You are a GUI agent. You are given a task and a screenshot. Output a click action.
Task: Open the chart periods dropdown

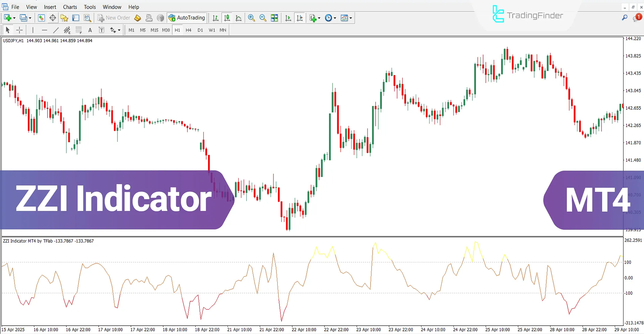(330, 18)
